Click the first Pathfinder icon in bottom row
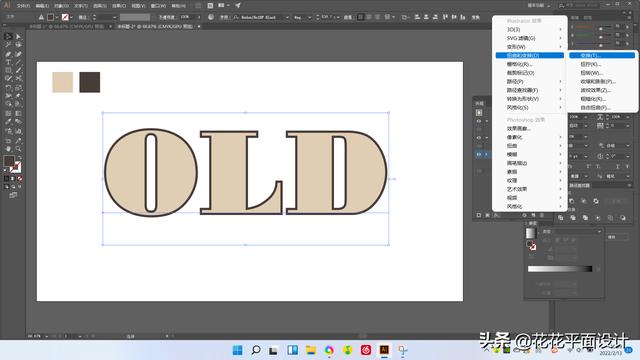This screenshot has width=640, height=360. coord(561,218)
